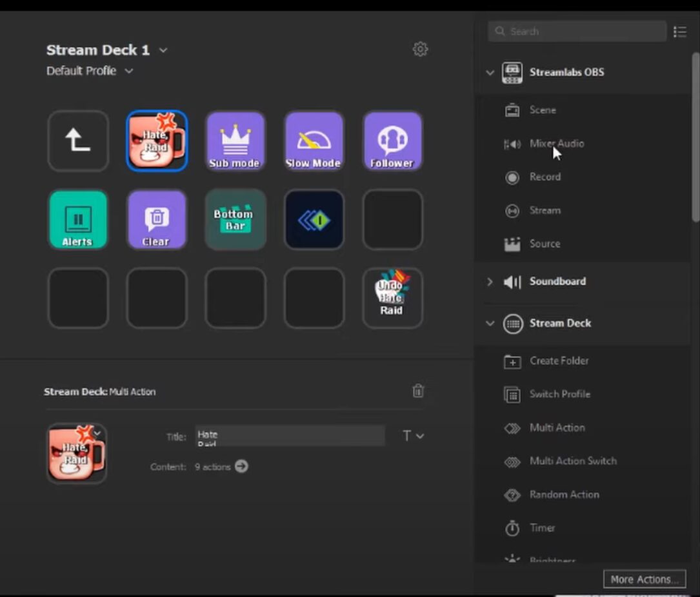This screenshot has width=700, height=597.
Task: Click the Multi Action Switch icon
Action: (512, 462)
